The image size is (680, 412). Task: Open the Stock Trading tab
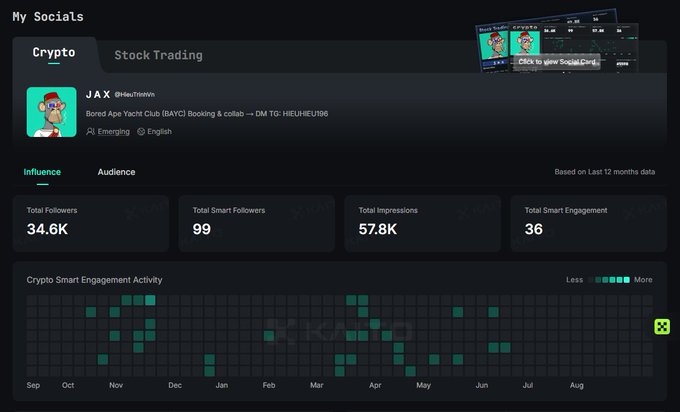[158, 55]
